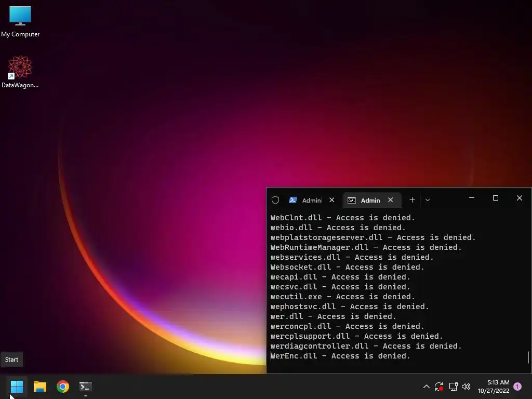Show hidden system tray icons
This screenshot has width=532, height=399.
tap(427, 387)
